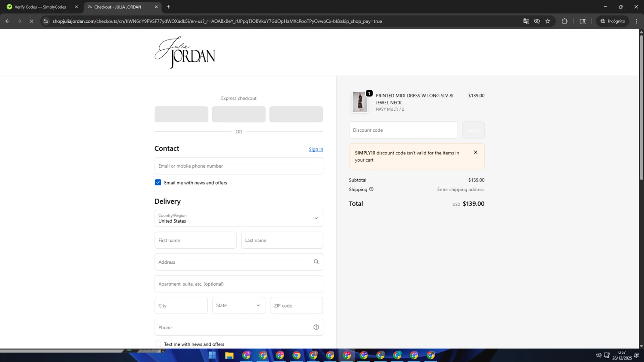The height and width of the screenshot is (362, 644).
Task: Uncheck Email me with news and offers
Action: (x=158, y=182)
